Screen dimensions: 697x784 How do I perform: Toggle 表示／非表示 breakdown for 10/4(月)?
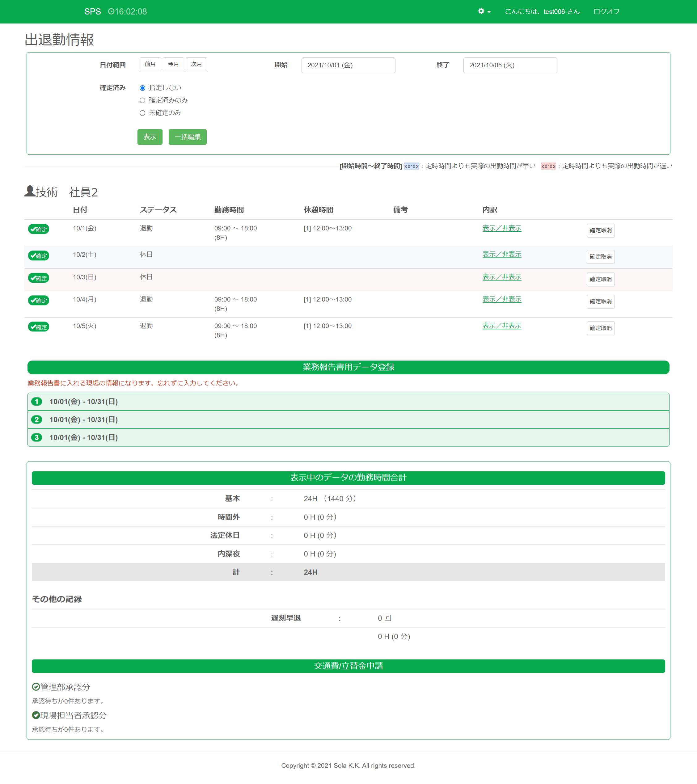point(501,299)
